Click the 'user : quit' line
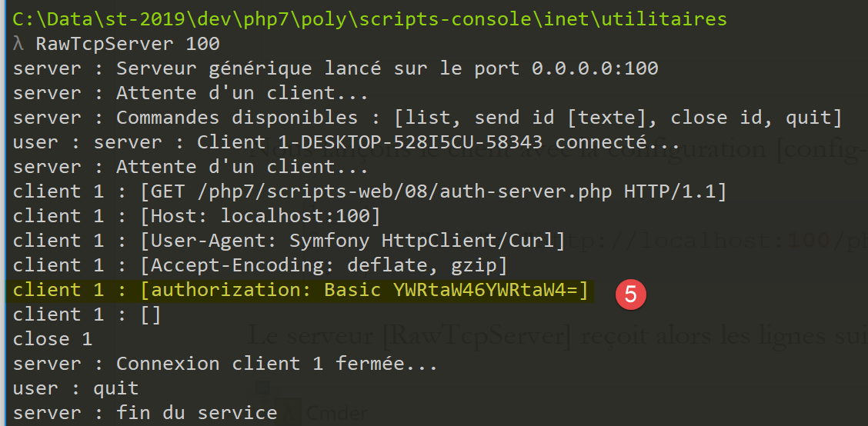This screenshot has height=426, width=868. click(x=75, y=388)
